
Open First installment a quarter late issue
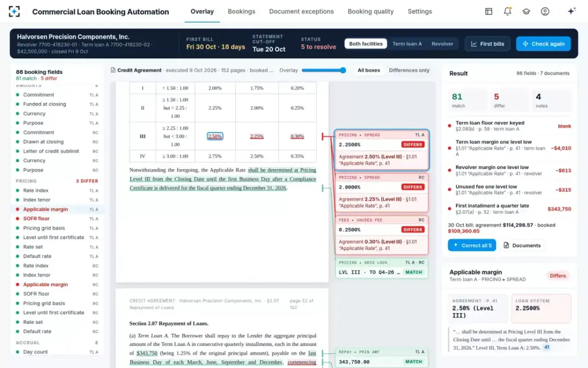tap(510, 209)
